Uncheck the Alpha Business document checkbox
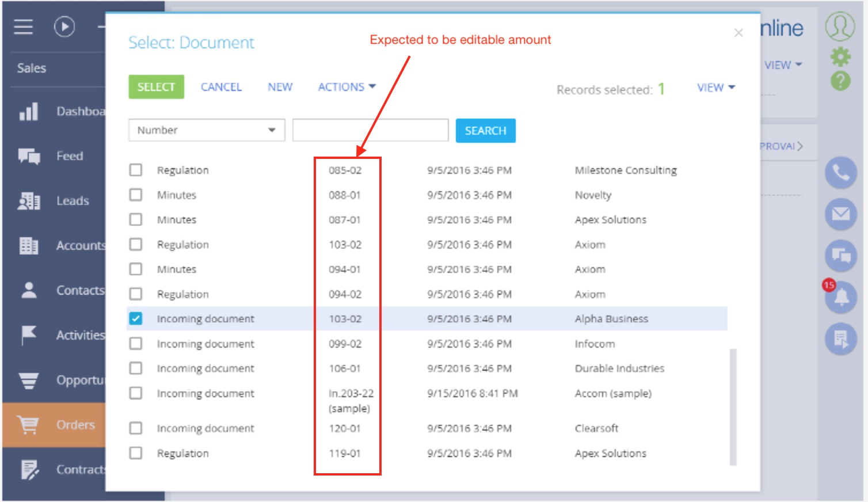 (136, 318)
